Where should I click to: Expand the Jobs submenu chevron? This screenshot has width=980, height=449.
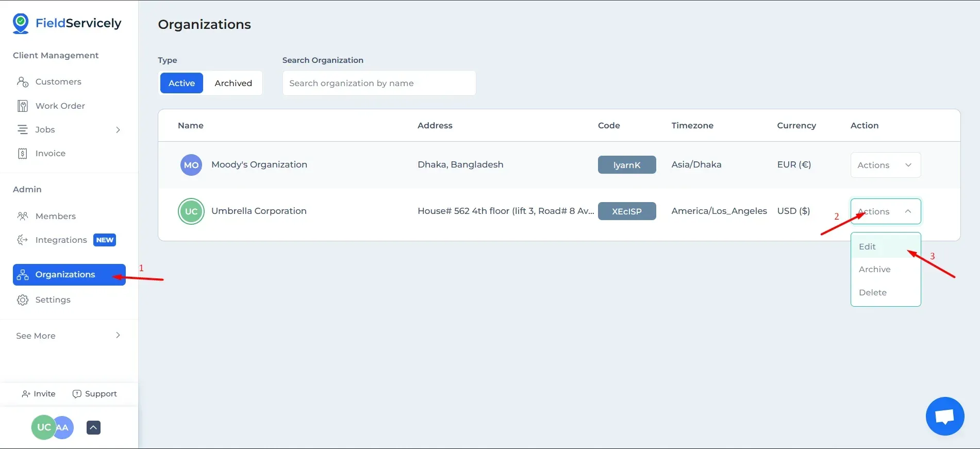click(118, 129)
